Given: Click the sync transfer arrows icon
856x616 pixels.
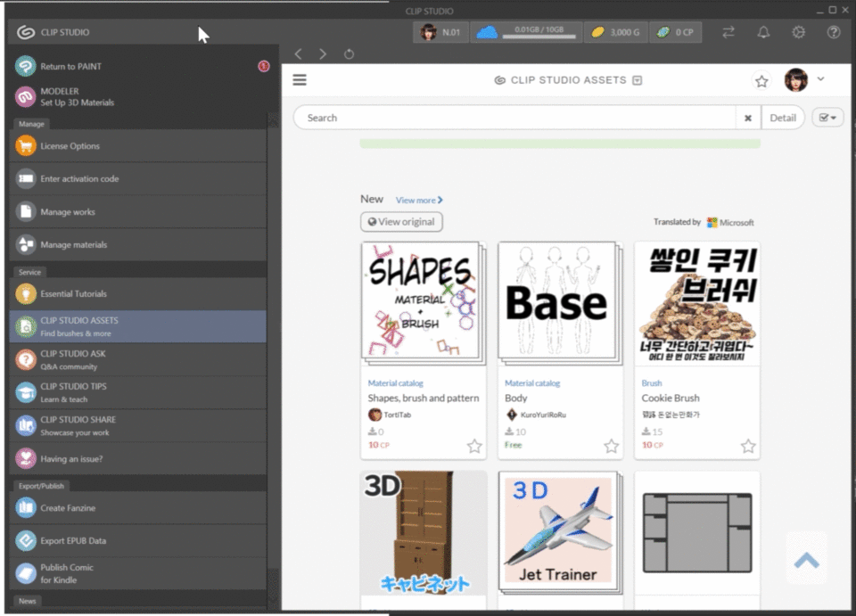Looking at the screenshot, I should tap(728, 32).
